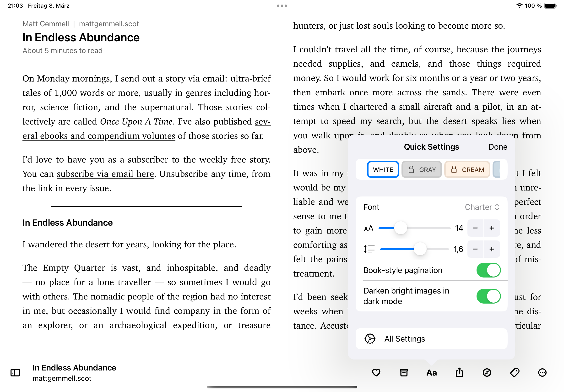Tap the Matt Gemmell author name
Screen dimensions: 564x392
pyautogui.click(x=46, y=24)
